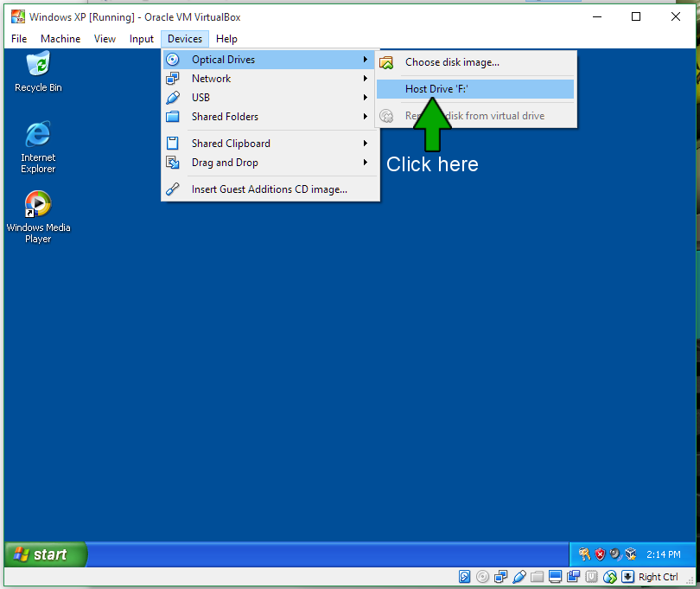Viewport: 700px width, 589px height.
Task: Select the Internet Explorer desktop icon
Action: (38, 147)
